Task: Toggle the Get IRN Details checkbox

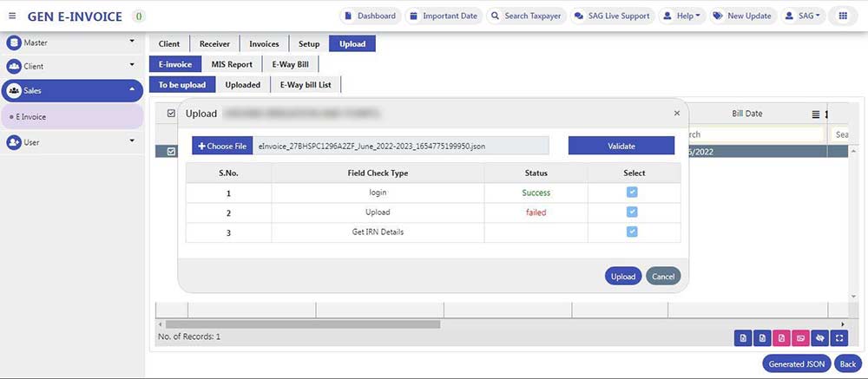Action: pos(632,232)
